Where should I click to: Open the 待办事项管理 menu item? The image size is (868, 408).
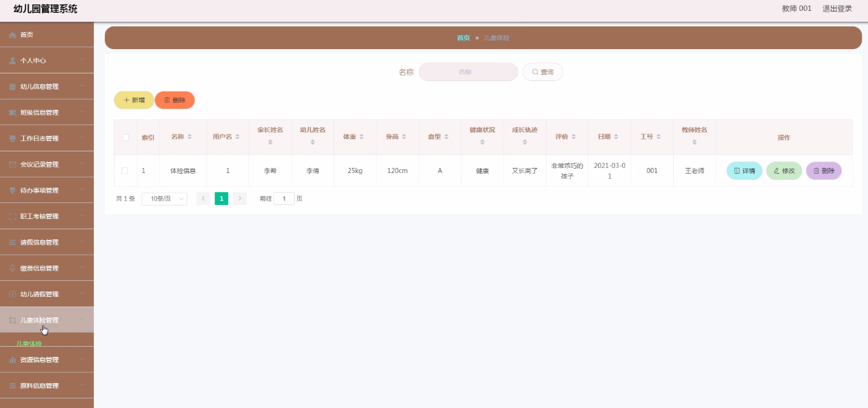tap(47, 190)
